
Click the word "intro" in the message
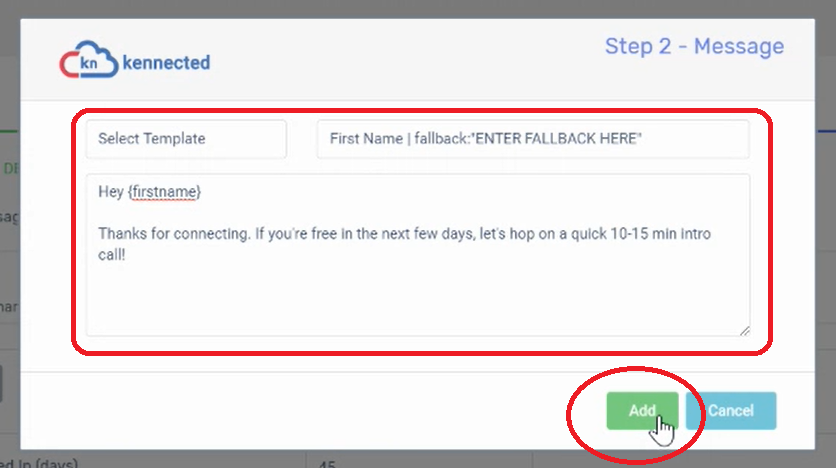(x=695, y=233)
